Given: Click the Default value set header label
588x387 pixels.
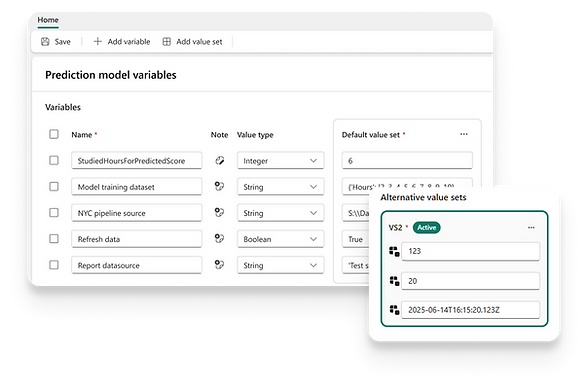Looking at the screenshot, I should pos(371,135).
